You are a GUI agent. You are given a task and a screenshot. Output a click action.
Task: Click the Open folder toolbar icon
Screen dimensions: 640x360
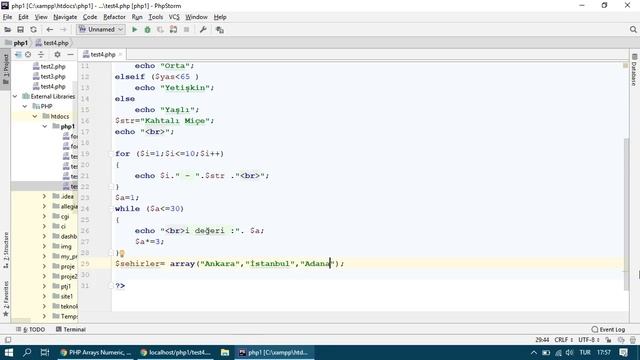[x=7, y=29]
